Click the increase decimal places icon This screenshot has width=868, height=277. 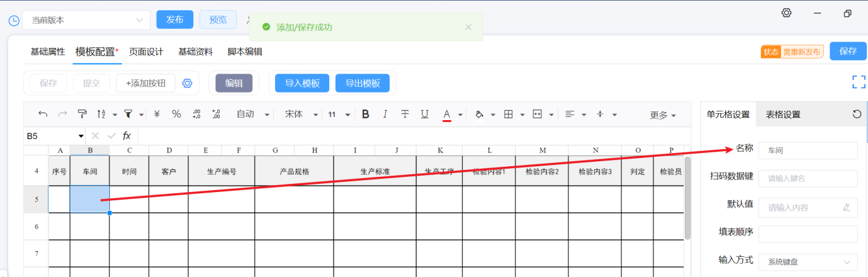[x=217, y=114]
